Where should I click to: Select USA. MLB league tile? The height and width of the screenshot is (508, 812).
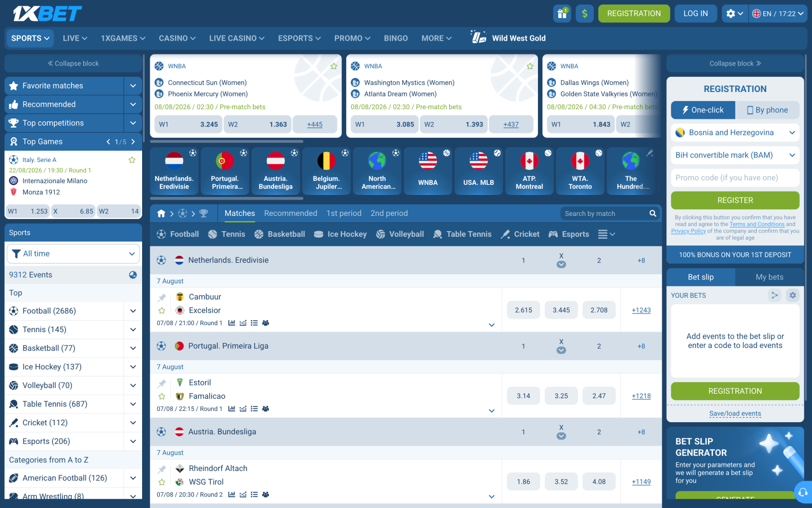tap(479, 171)
